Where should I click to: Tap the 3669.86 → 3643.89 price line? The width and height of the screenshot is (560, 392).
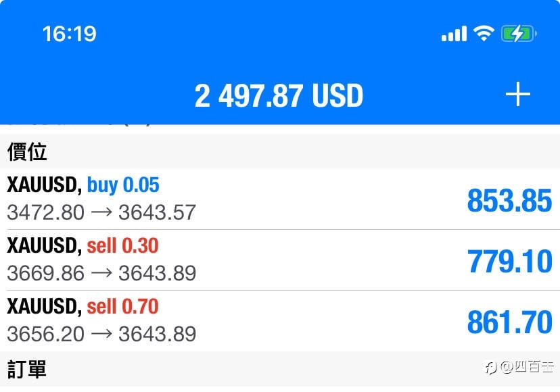[101, 273]
